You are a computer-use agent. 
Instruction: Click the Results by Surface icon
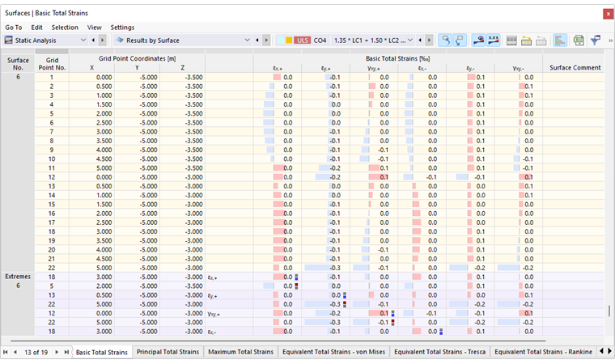[120, 40]
